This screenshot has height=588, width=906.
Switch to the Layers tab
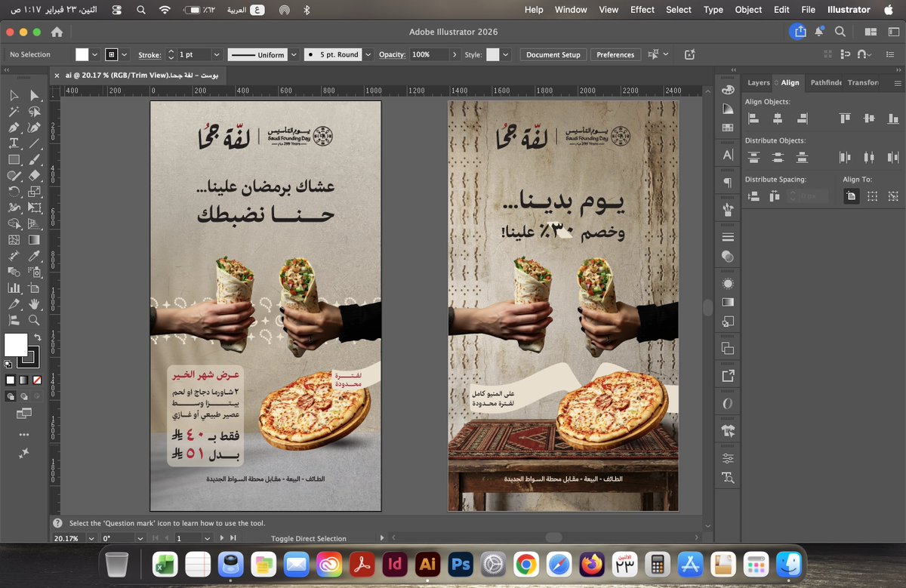point(759,83)
